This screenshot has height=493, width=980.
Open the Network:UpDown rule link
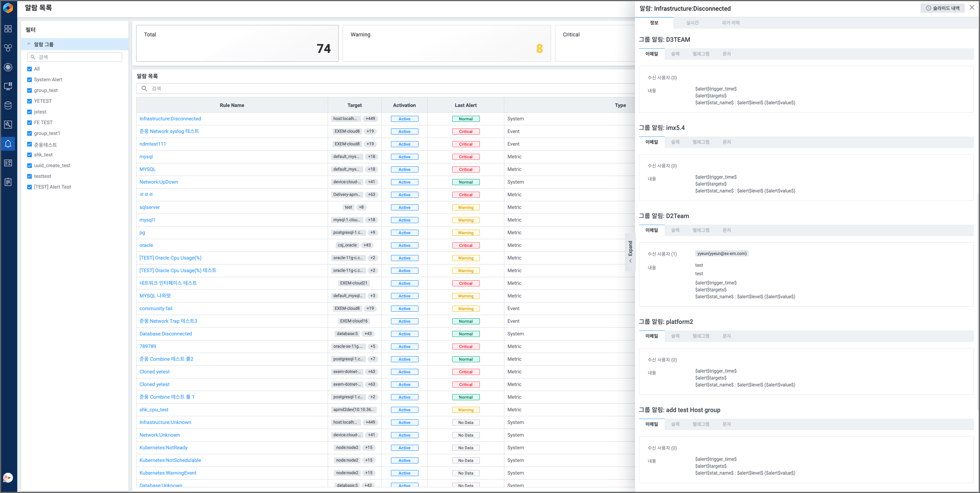(159, 182)
